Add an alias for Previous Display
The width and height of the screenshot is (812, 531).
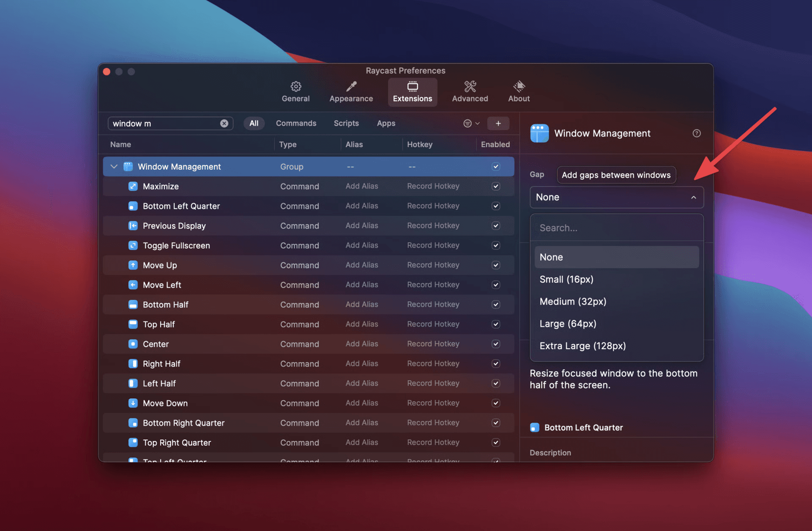tap(362, 226)
